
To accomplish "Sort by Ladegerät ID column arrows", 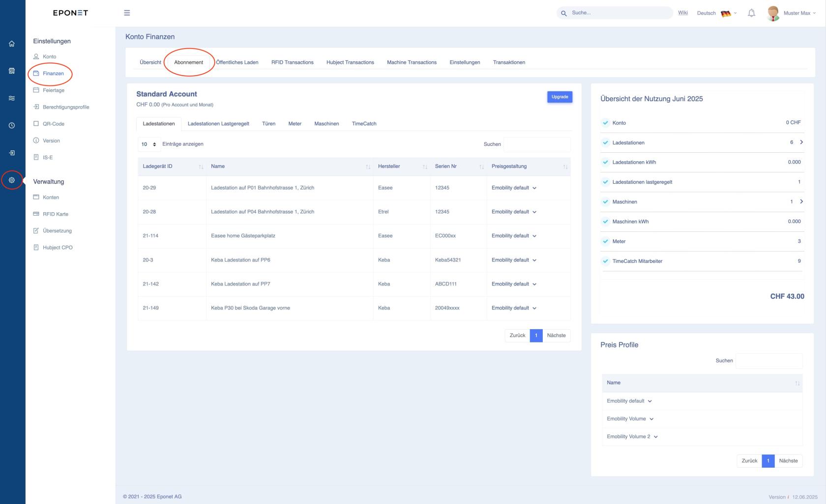I will click(x=201, y=167).
